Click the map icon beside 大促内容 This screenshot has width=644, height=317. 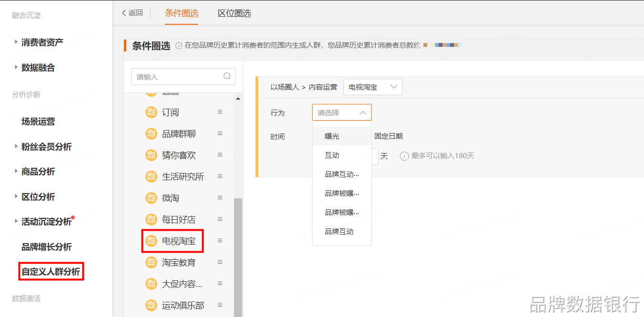151,284
